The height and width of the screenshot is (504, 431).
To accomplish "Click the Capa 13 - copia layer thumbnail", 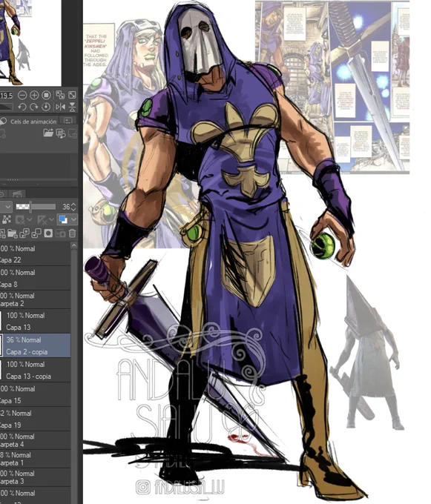I will click(x=1, y=370).
